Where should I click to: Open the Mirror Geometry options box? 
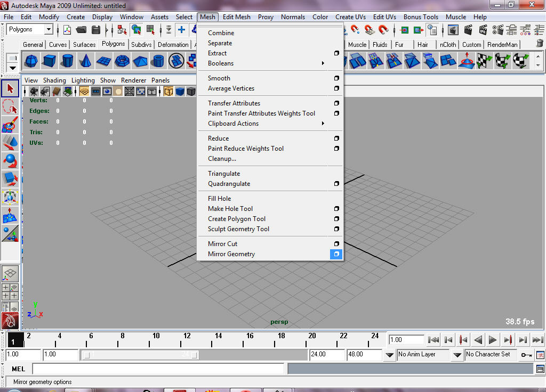click(x=336, y=254)
